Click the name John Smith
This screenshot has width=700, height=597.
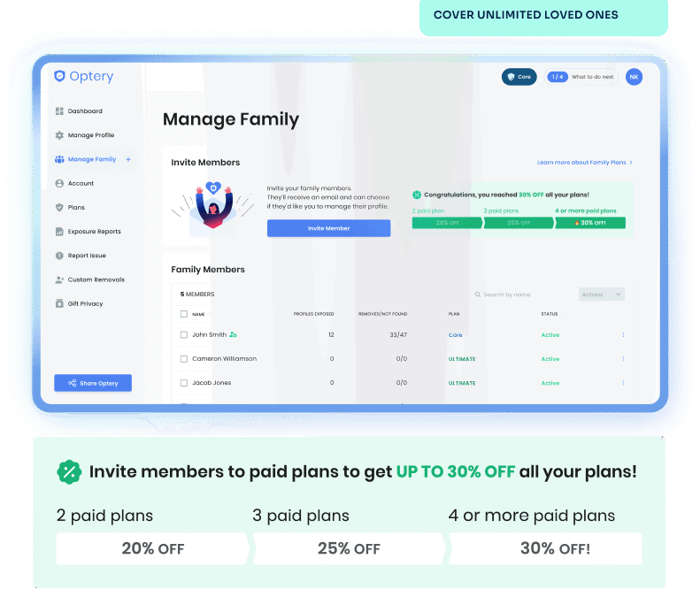(x=210, y=334)
